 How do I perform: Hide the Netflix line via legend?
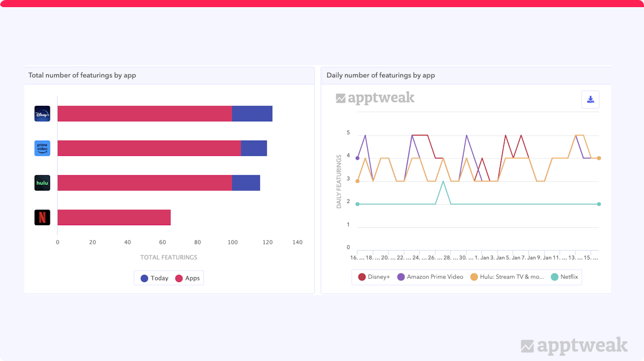[x=565, y=277]
